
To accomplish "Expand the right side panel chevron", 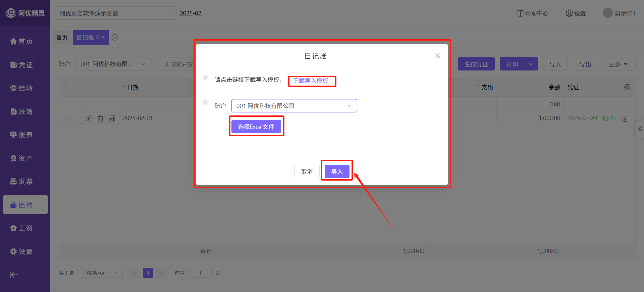I will pos(640,129).
